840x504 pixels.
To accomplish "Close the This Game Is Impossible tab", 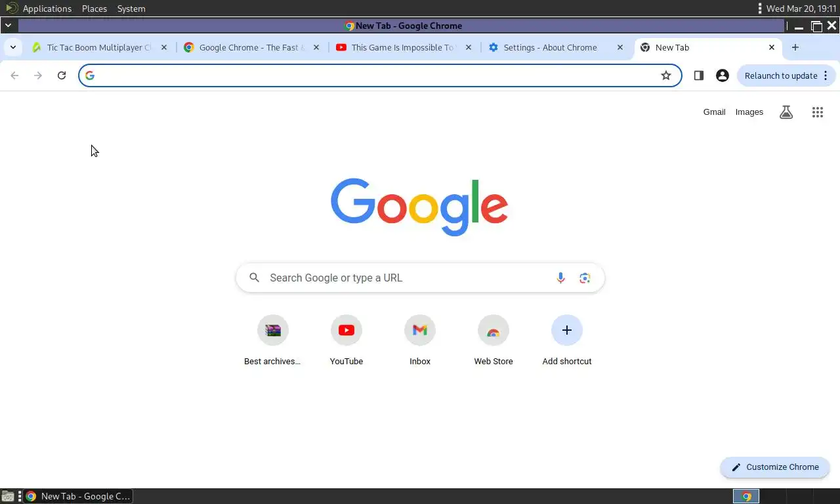I will pyautogui.click(x=469, y=47).
